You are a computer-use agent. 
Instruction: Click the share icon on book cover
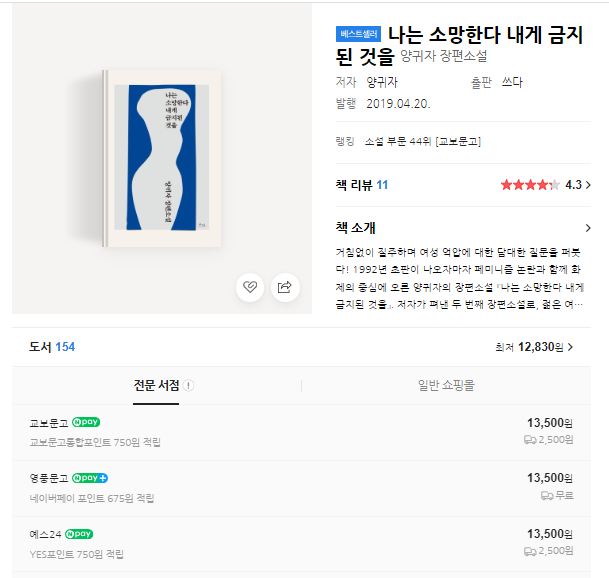(284, 288)
